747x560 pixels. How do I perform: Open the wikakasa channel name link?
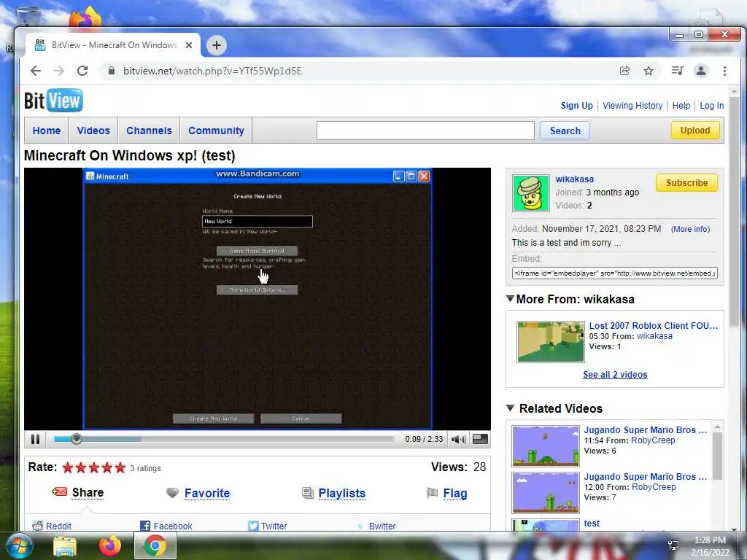pyautogui.click(x=575, y=179)
